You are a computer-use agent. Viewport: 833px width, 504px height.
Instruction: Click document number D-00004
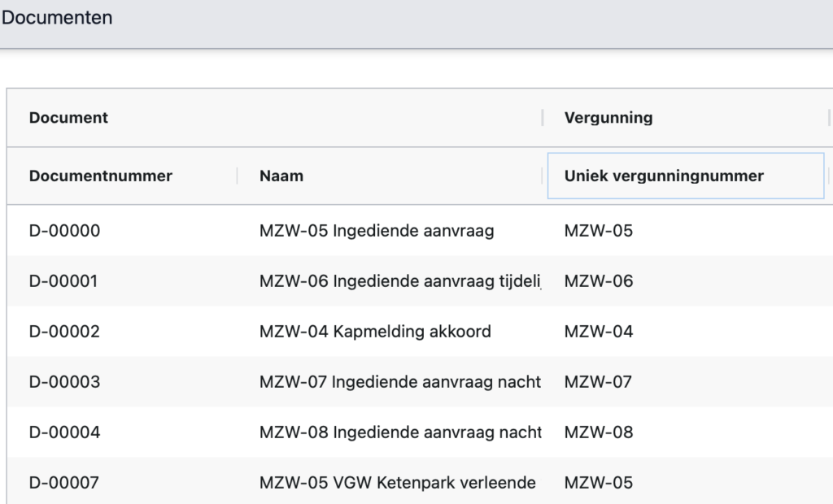click(64, 432)
